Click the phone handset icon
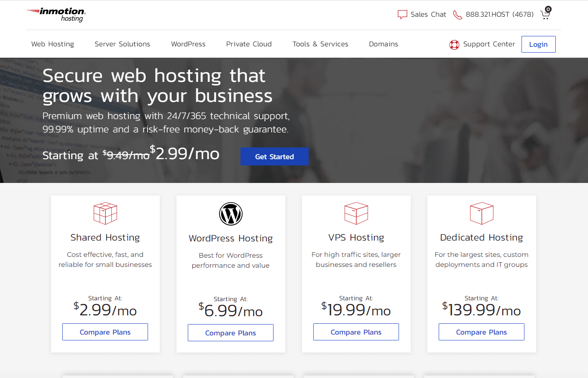 click(458, 15)
